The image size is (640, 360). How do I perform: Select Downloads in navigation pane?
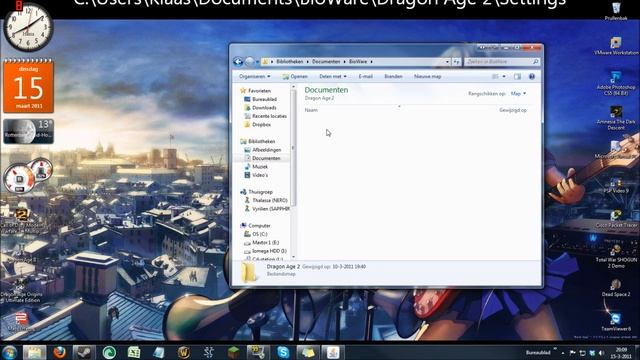260,108
